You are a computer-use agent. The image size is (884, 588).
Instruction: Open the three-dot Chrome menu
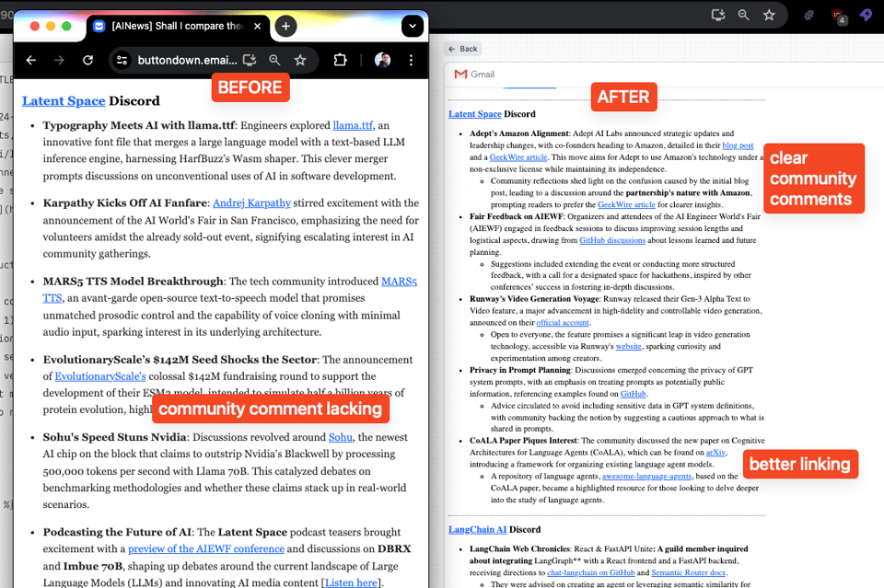(411, 61)
